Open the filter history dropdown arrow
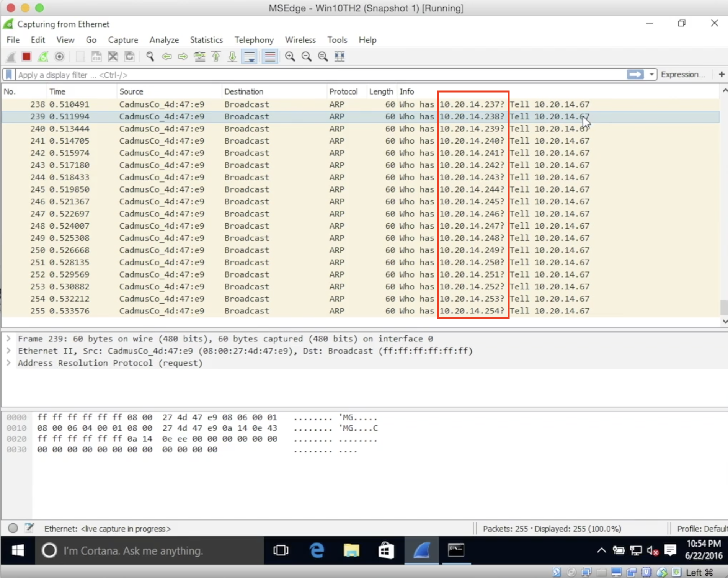728x578 pixels. (x=651, y=75)
